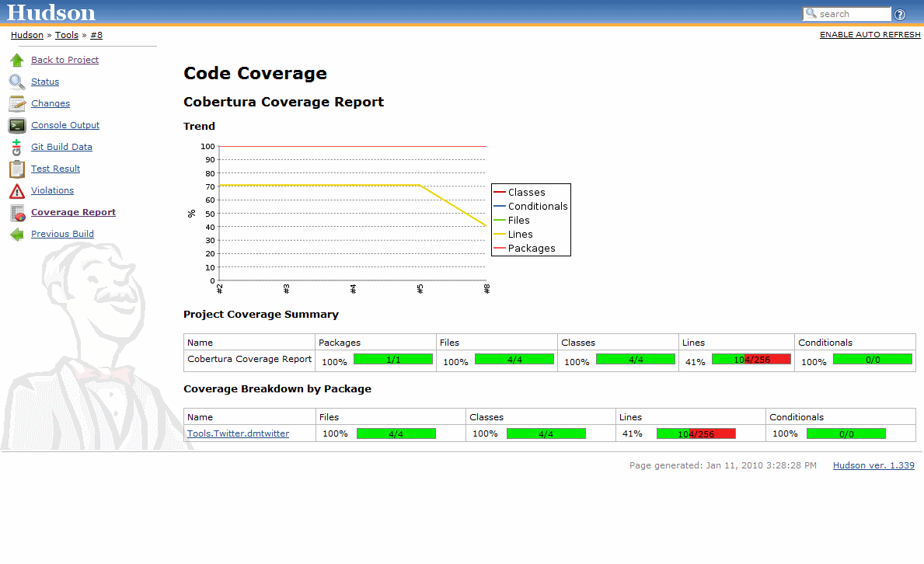The height and width of the screenshot is (564, 924).
Task: Open the Status page link
Action: (x=45, y=82)
